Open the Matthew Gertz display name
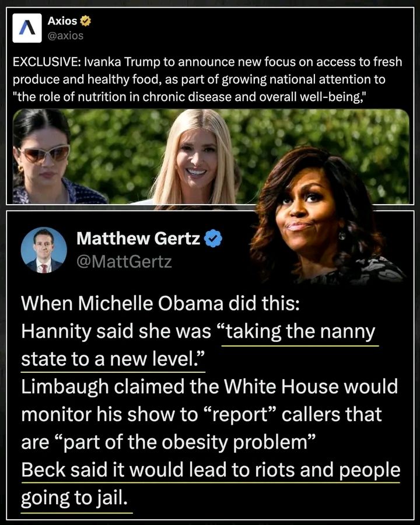The image size is (420, 525). tap(138, 239)
